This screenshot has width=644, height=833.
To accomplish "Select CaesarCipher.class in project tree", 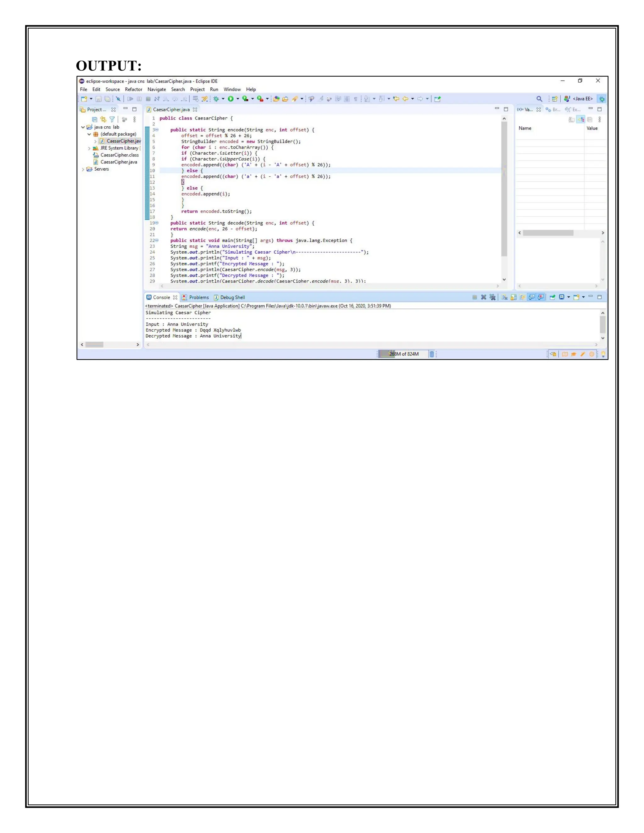I will click(119, 155).
